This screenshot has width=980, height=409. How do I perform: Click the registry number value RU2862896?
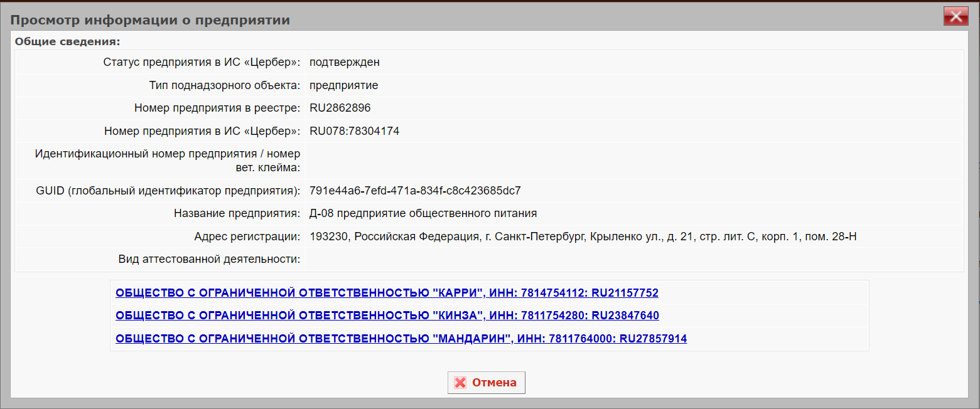[x=340, y=108]
